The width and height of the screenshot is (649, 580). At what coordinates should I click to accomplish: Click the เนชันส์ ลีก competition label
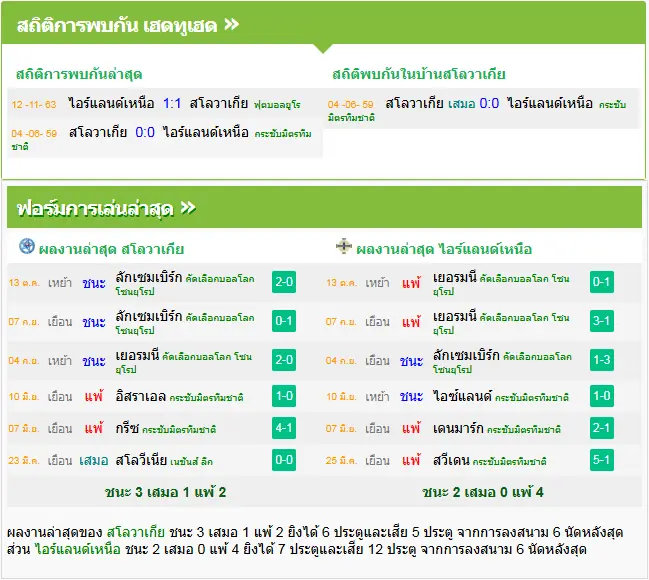(192, 461)
